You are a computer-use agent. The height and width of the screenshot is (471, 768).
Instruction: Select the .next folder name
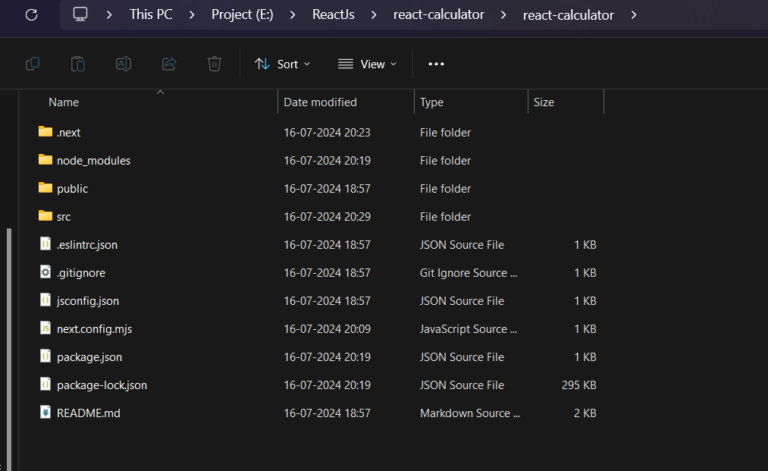[x=69, y=133]
